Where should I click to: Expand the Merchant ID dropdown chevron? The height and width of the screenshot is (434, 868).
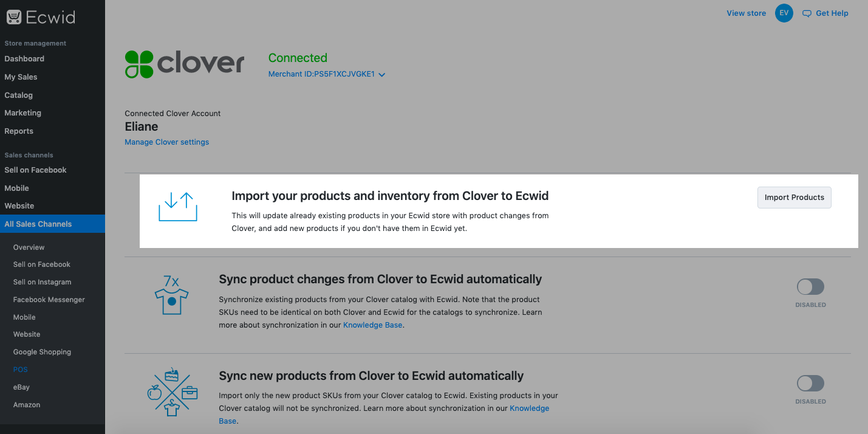pos(382,75)
